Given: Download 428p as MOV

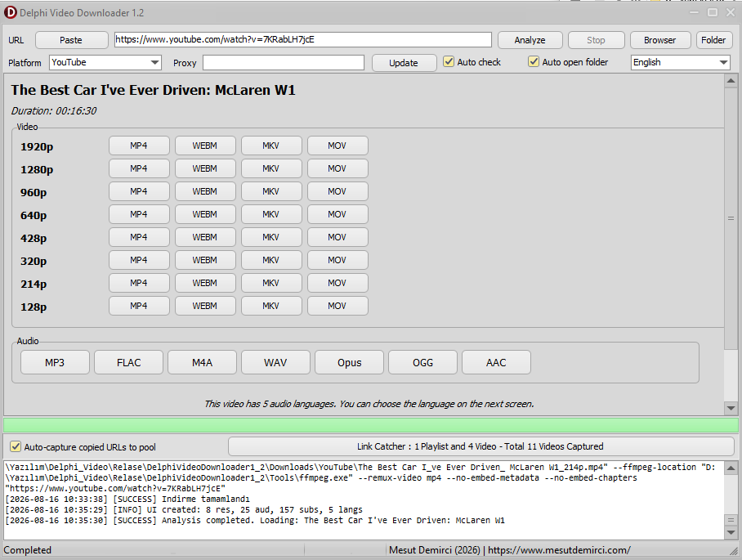Looking at the screenshot, I should click(337, 237).
